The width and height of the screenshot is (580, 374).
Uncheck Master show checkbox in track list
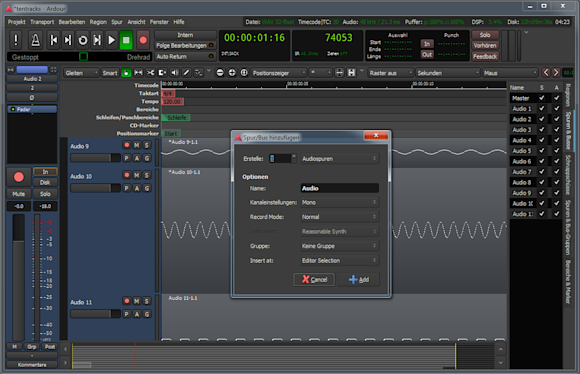click(542, 98)
